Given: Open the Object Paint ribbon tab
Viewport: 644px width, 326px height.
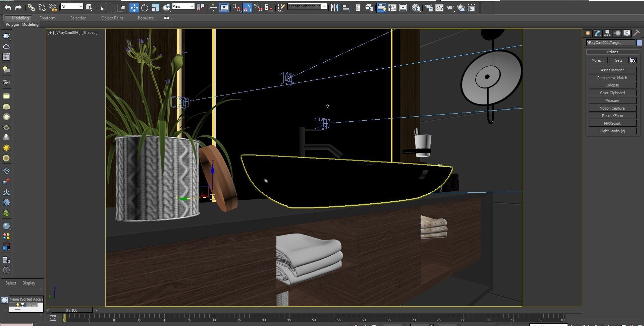Looking at the screenshot, I should pyautogui.click(x=112, y=18).
